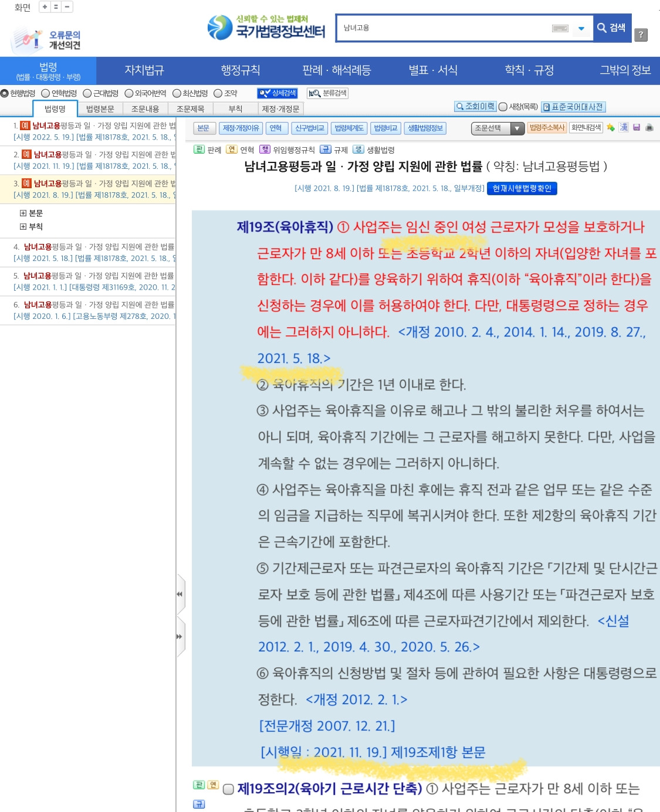Click 생활법령 legend icon
The width and height of the screenshot is (660, 812).
click(358, 150)
